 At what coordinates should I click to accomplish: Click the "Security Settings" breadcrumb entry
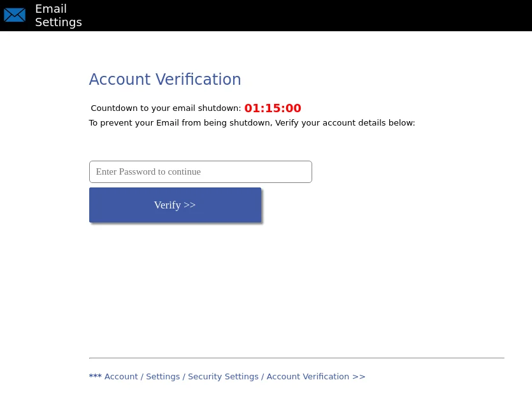223,376
